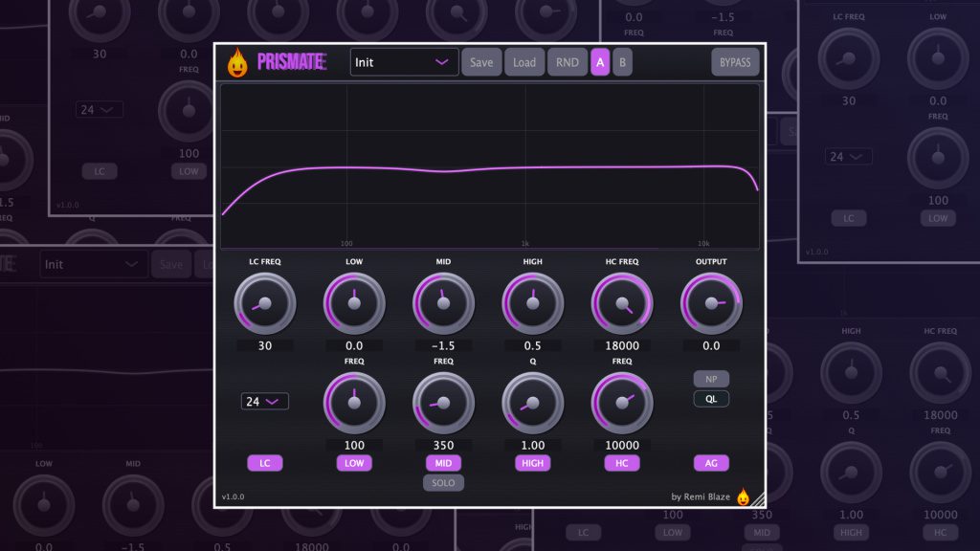This screenshot has width=980, height=551.
Task: Open the Init preset dropdown
Action: pyautogui.click(x=404, y=62)
